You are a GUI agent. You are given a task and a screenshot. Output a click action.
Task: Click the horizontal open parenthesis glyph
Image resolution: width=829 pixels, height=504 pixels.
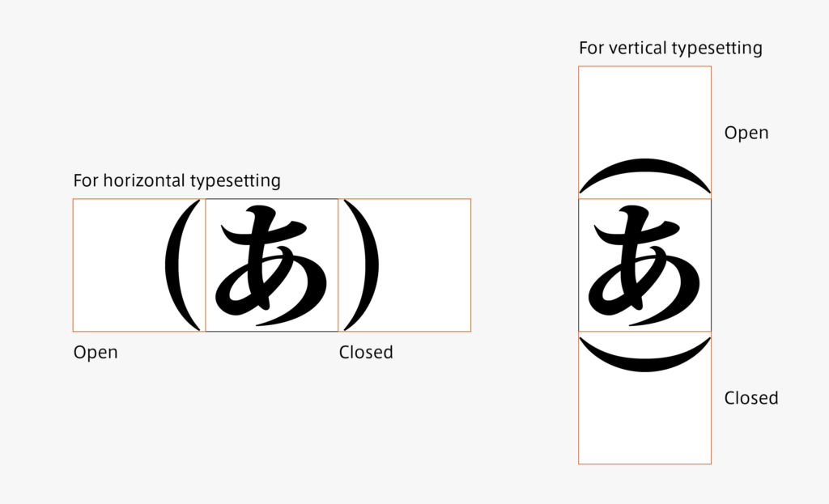[x=182, y=265]
